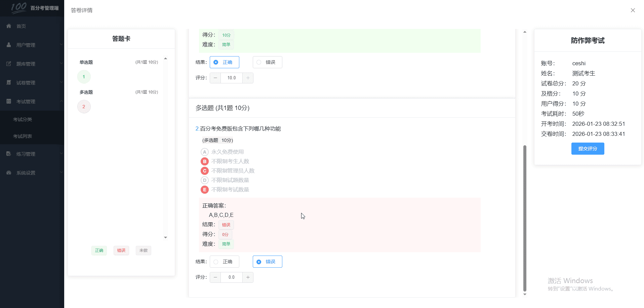Click the score input showing 0.0
The width and height of the screenshot is (644, 308).
(x=231, y=277)
